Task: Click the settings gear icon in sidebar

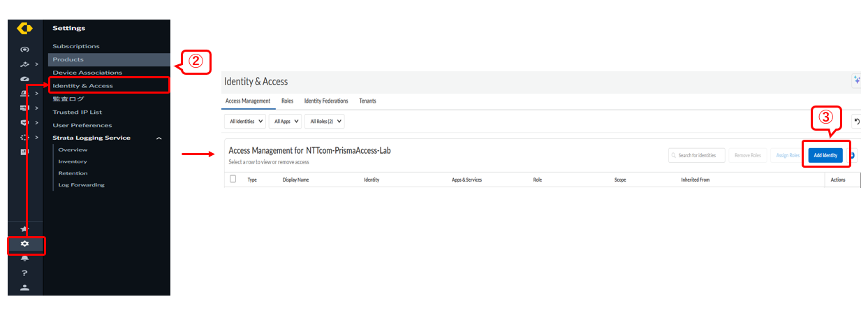Action: pos(25,244)
